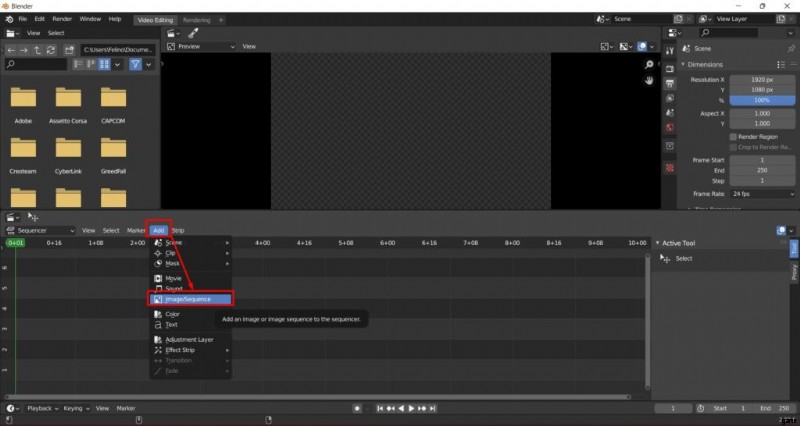Toggle the file browser filter button
The width and height of the screenshot is (800, 426).
point(136,64)
